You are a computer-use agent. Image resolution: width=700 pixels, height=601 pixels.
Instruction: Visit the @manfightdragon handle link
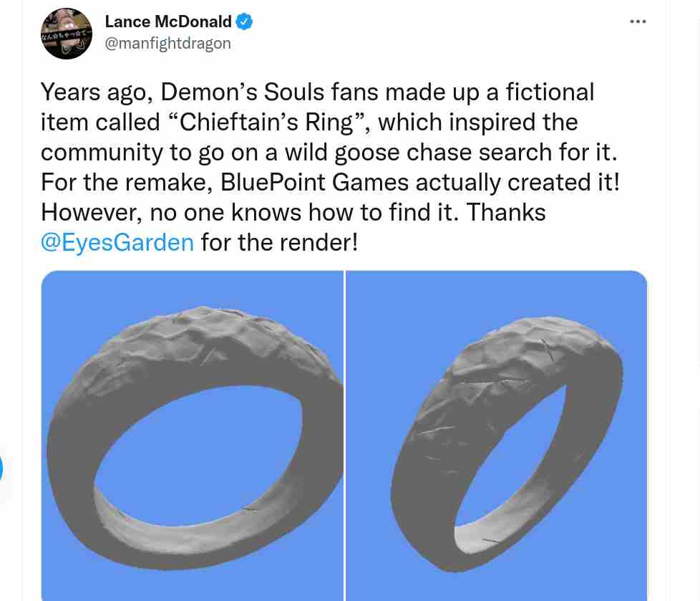coord(168,43)
